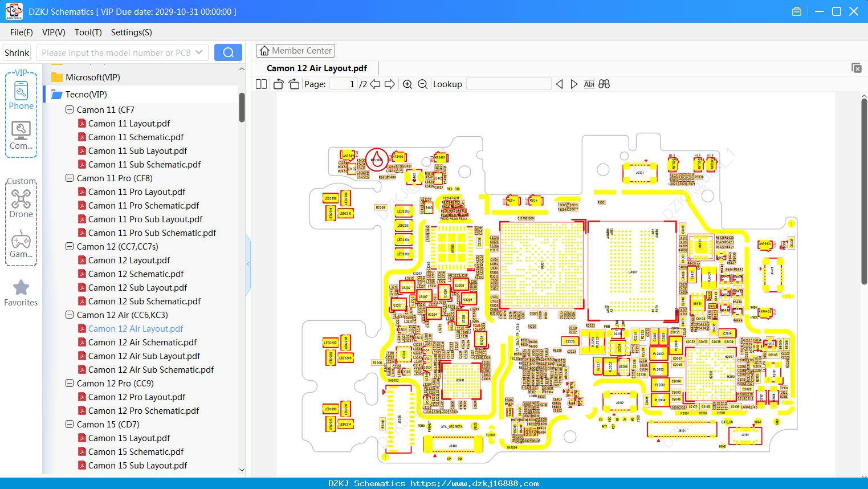The height and width of the screenshot is (489, 868).
Task: Rotate the page clockwise
Action: tap(294, 84)
